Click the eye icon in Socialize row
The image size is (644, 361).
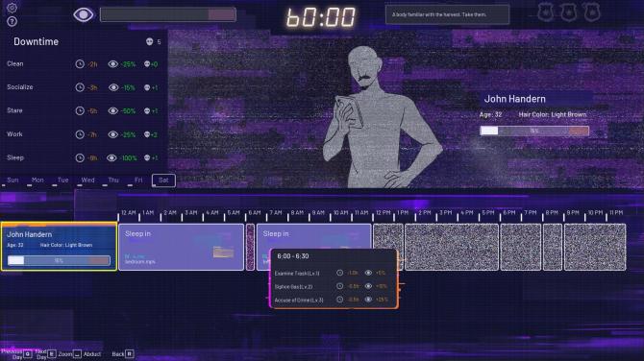click(113, 87)
